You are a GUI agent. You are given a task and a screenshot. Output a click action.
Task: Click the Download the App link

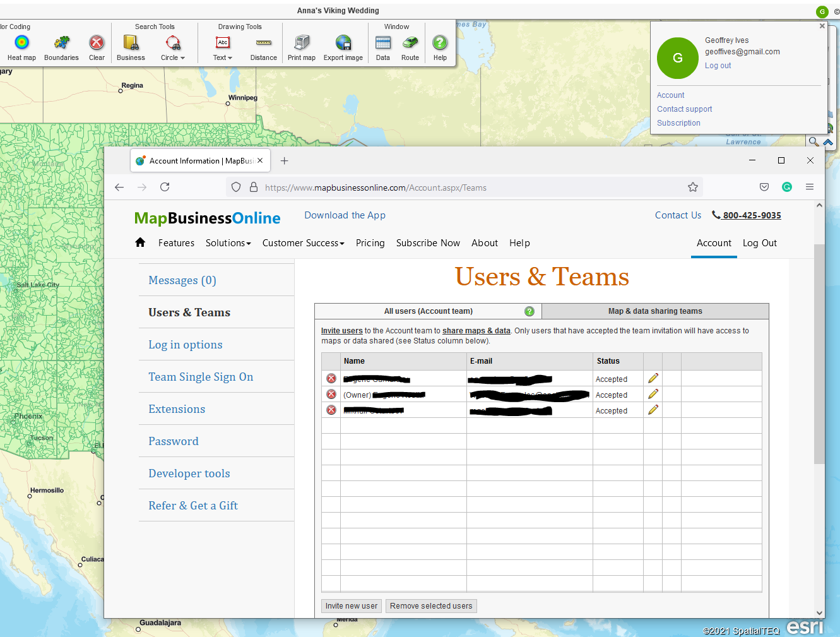pos(345,215)
